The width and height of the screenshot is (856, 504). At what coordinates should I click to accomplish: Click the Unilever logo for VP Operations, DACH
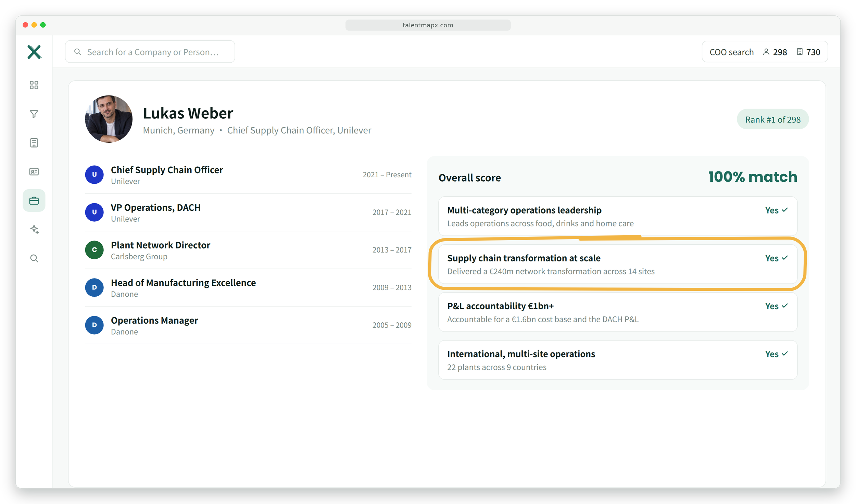94,212
